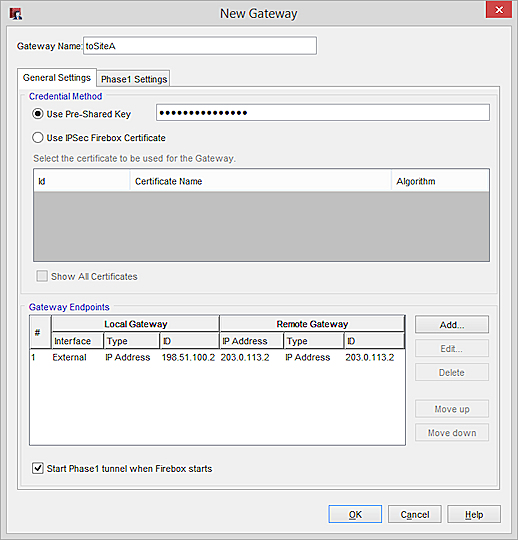Screen dimensions: 518x540
Task: Click the Move up button
Action: [x=452, y=409]
